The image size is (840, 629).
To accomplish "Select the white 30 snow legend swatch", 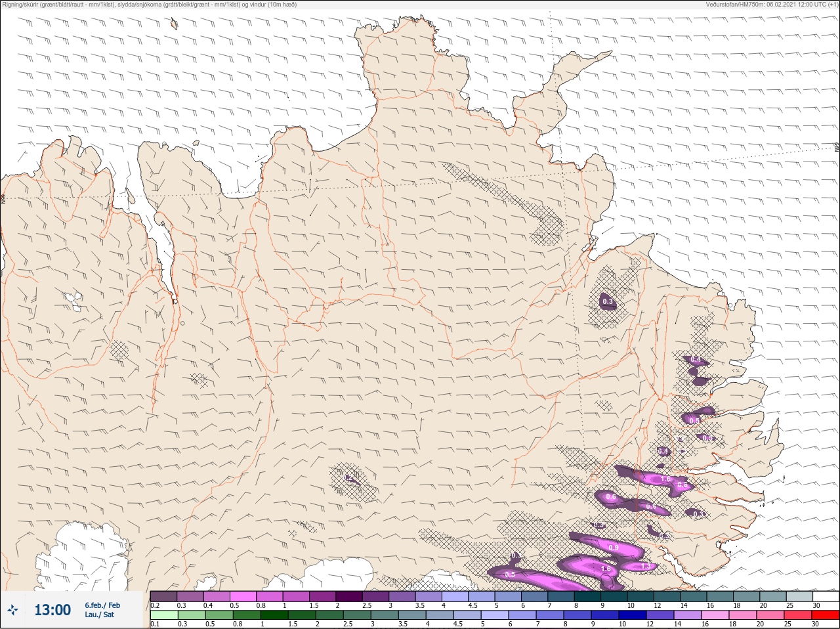I will [x=826, y=596].
